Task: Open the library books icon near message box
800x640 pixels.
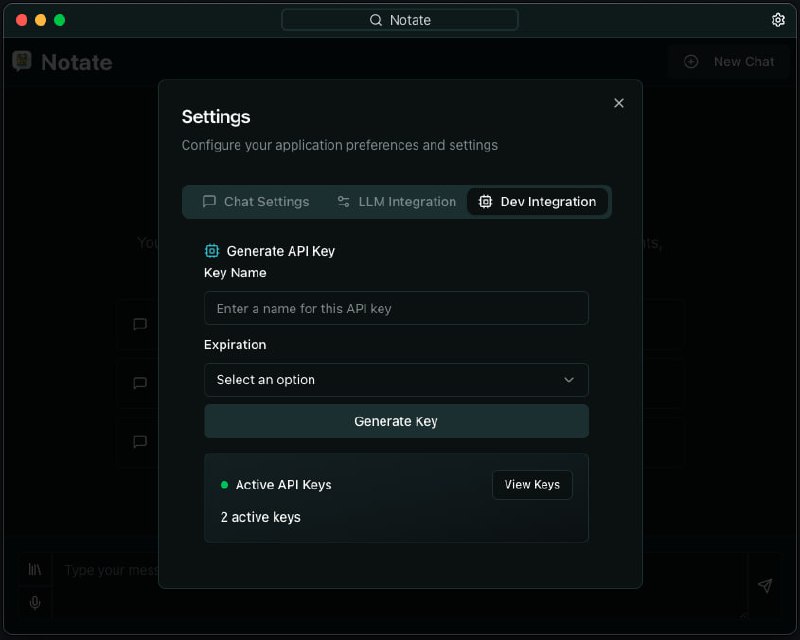Action: (x=35, y=569)
